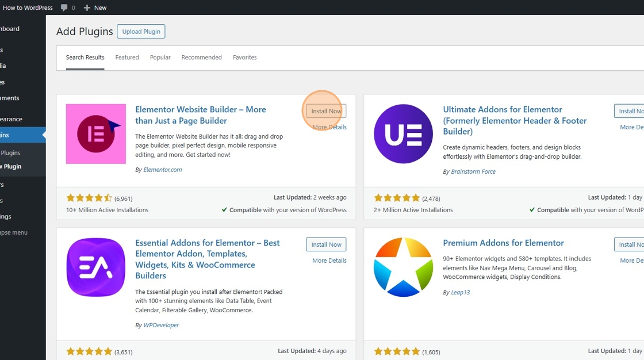
Task: Open the Premium Addons for Elementor title link
Action: tap(503, 243)
